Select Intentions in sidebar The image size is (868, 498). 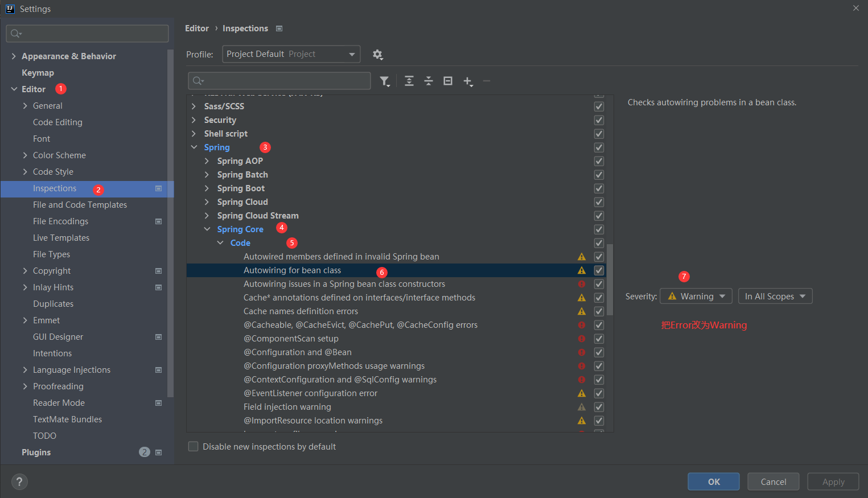[52, 353]
